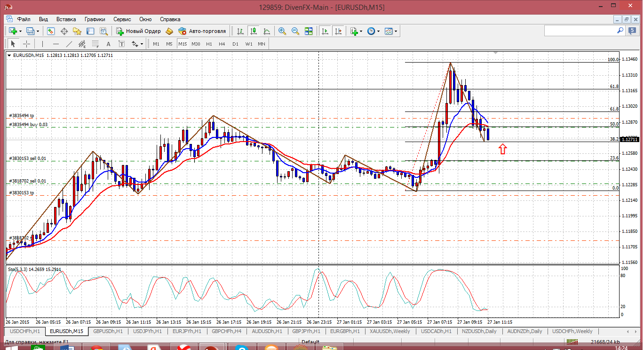
Task: Expand the new chart dropdown arrow
Action: coord(20,31)
